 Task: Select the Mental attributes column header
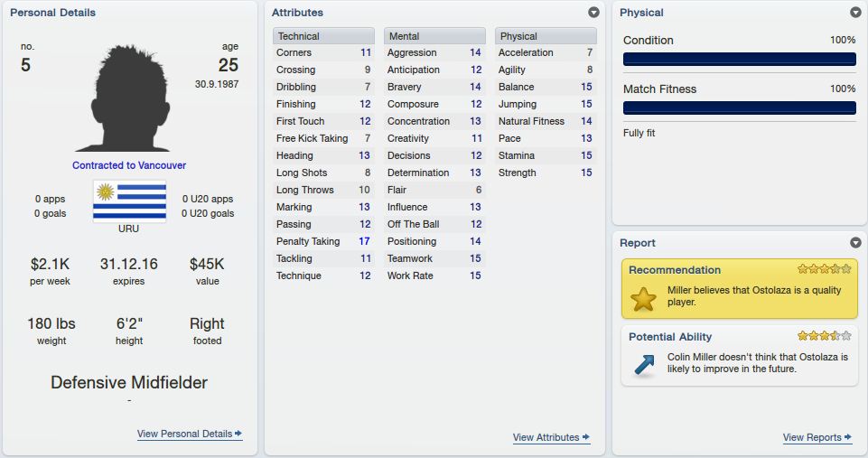pyautogui.click(x=434, y=36)
